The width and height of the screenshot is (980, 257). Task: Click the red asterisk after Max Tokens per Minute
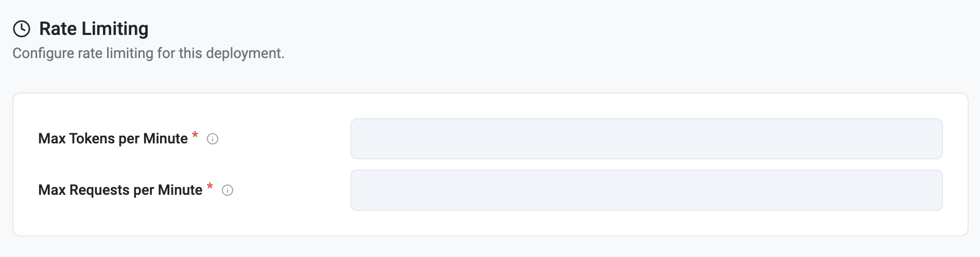tap(195, 135)
